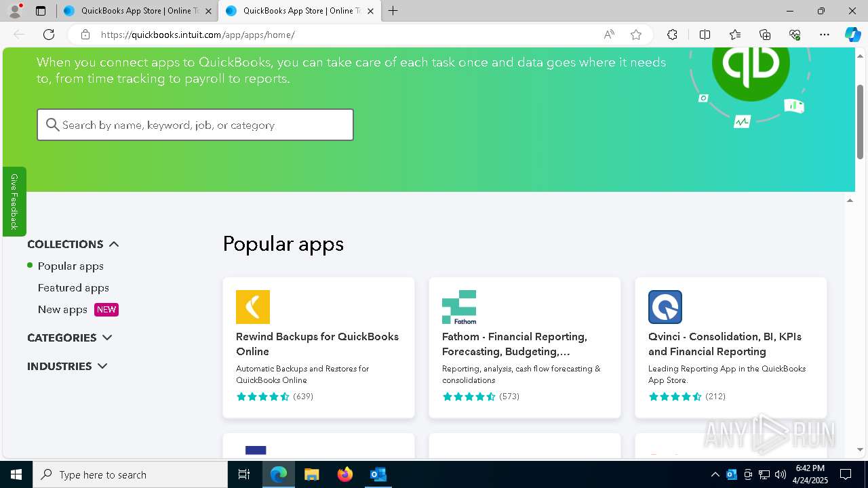Viewport: 868px width, 488px height.
Task: Expand the CATEGORIES section
Action: [69, 338]
